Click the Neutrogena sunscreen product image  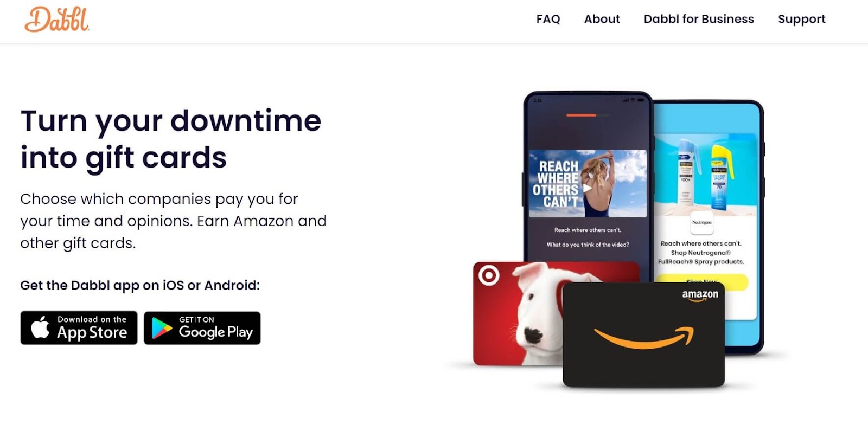click(x=705, y=173)
